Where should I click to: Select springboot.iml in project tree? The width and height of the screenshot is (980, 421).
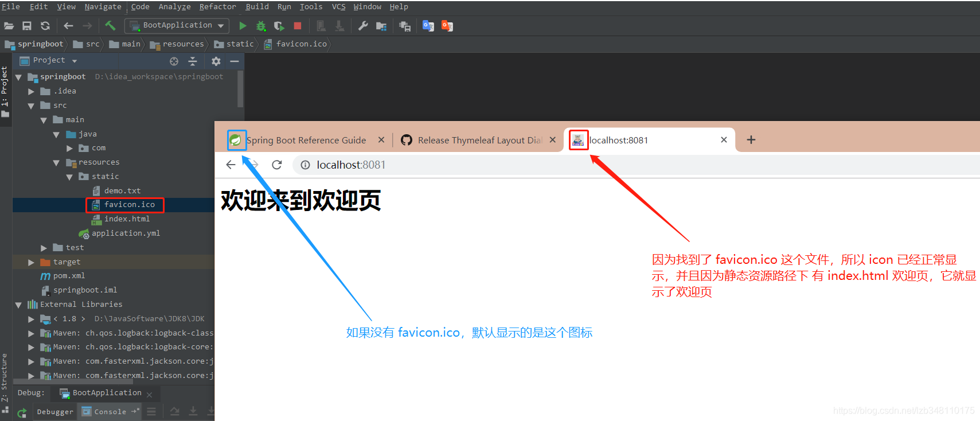(85, 290)
